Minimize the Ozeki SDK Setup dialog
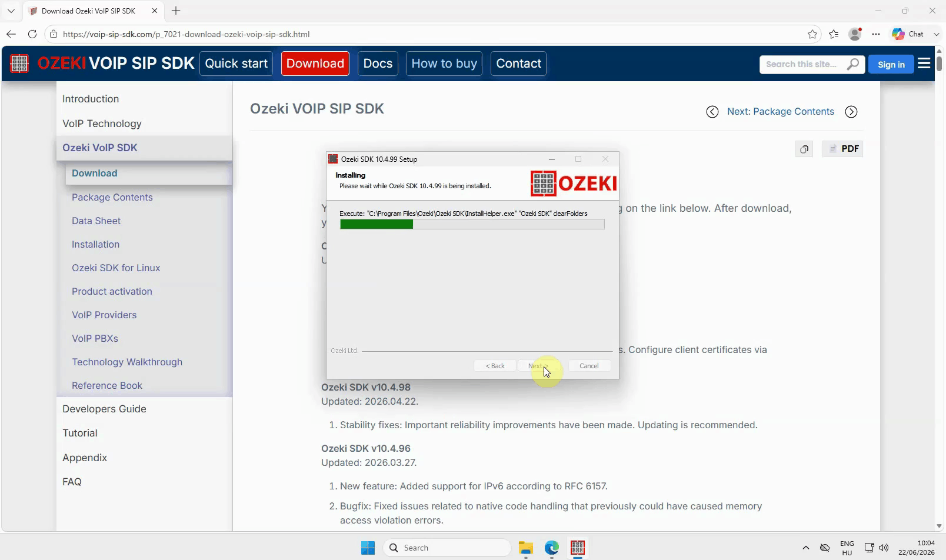The image size is (946, 560). (552, 159)
